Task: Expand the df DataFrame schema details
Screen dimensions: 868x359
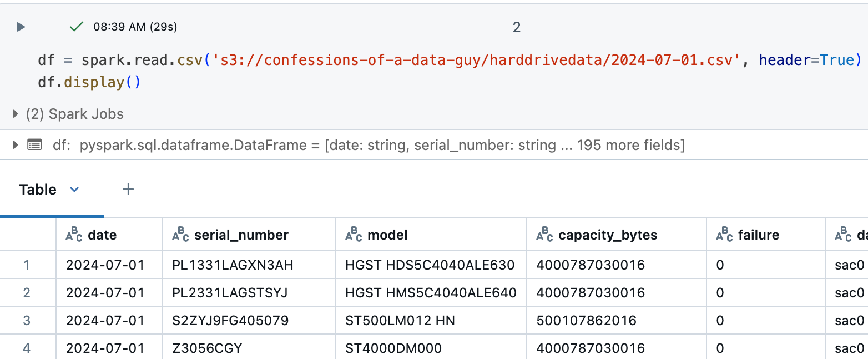Action: coord(16,146)
